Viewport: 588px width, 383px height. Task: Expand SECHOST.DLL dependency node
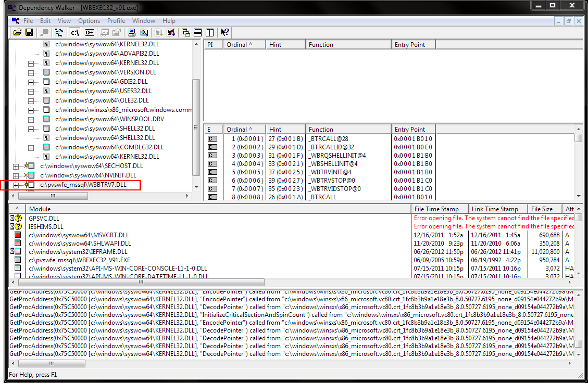point(16,166)
